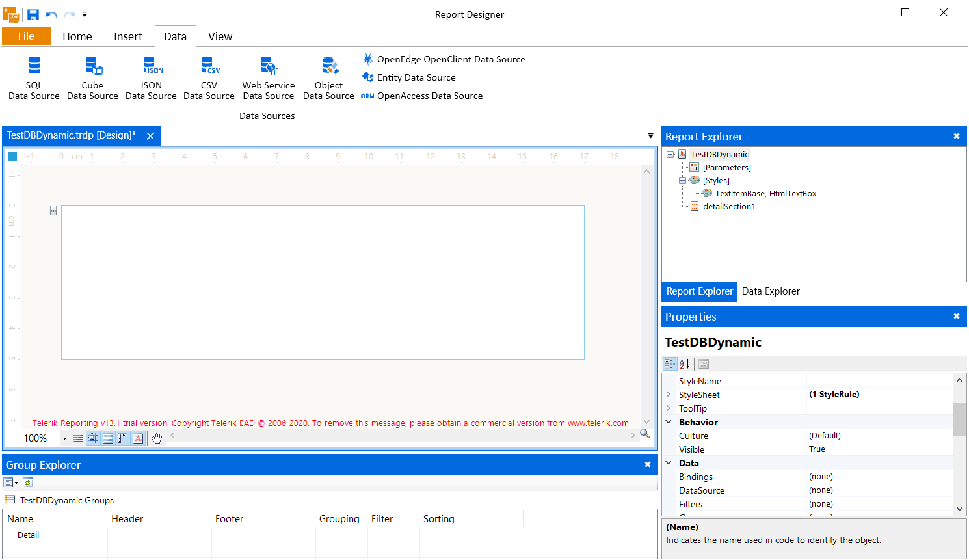969x560 pixels.
Task: Open the View ribbon tab
Action: coord(220,36)
